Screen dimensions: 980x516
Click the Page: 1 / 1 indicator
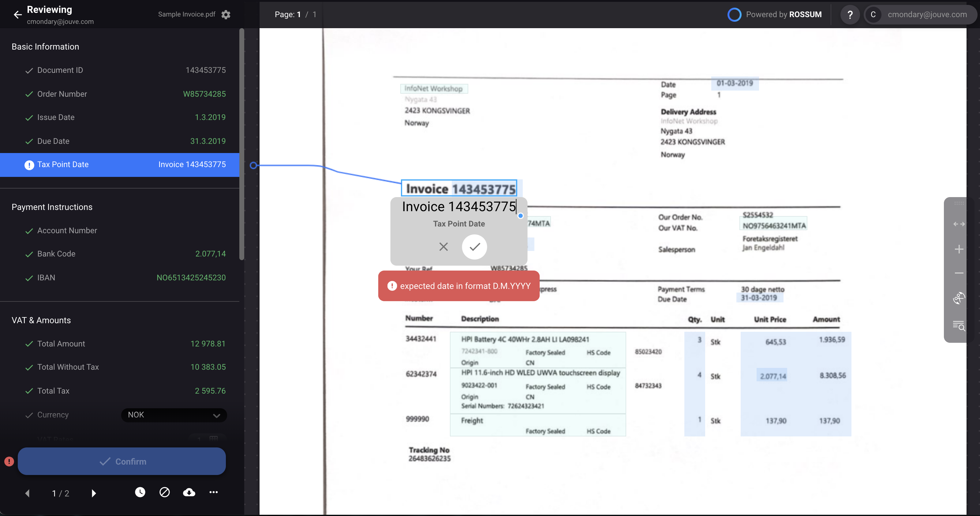(295, 14)
